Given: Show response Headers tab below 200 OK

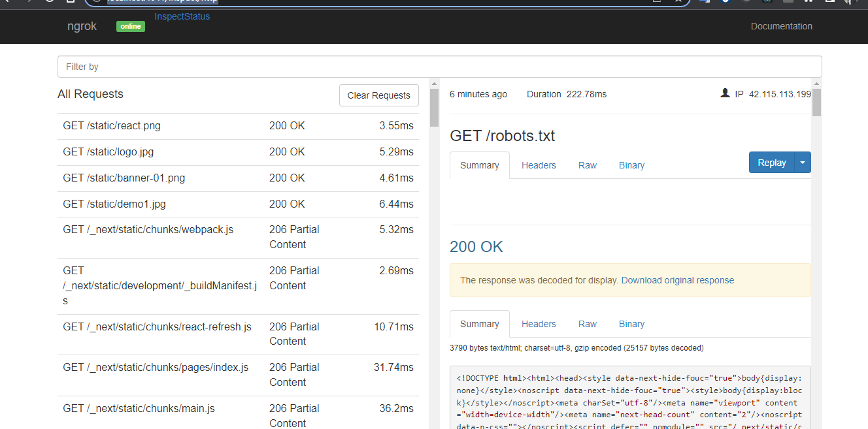Looking at the screenshot, I should click(x=539, y=324).
